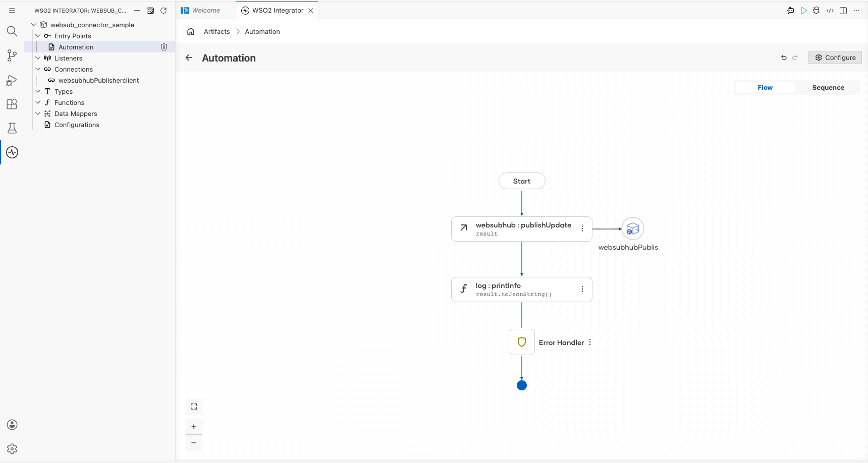The height and width of the screenshot is (463, 868).
Task: Click the blue end node
Action: click(x=522, y=385)
